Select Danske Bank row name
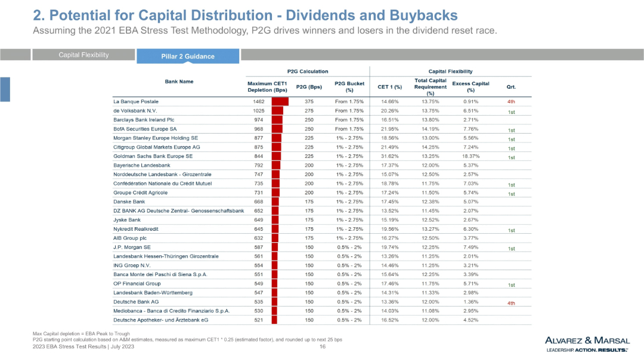The image size is (644, 362). pos(129,202)
